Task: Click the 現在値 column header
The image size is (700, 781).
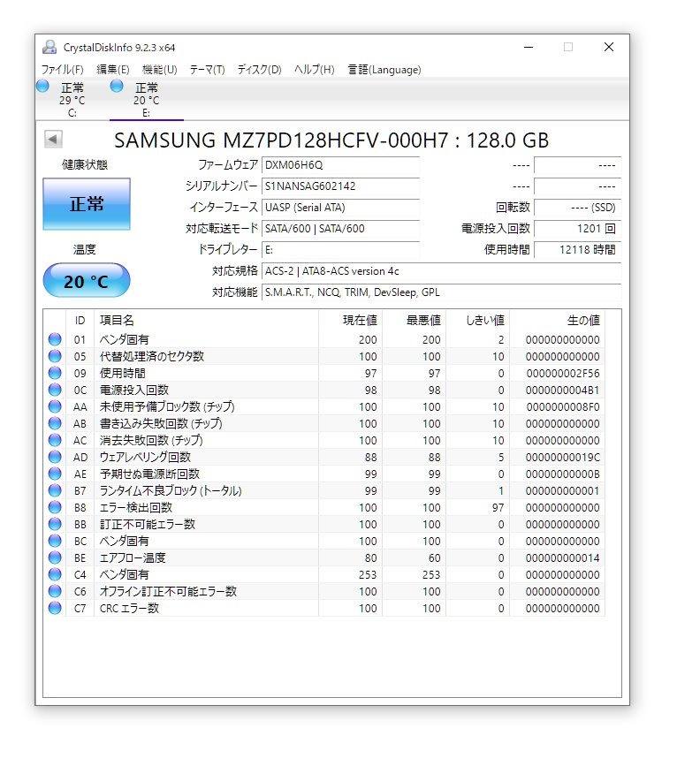Action: pos(351,321)
